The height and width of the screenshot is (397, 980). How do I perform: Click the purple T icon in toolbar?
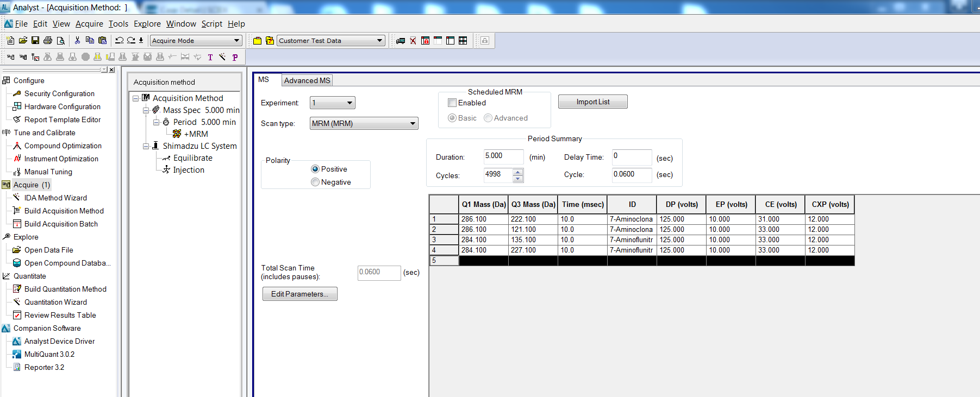(210, 58)
